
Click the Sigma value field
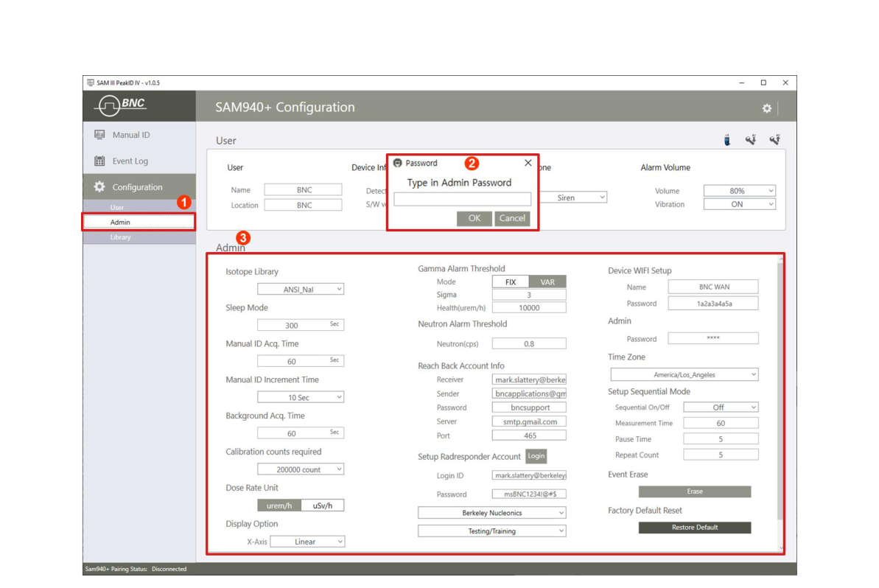[x=529, y=295]
